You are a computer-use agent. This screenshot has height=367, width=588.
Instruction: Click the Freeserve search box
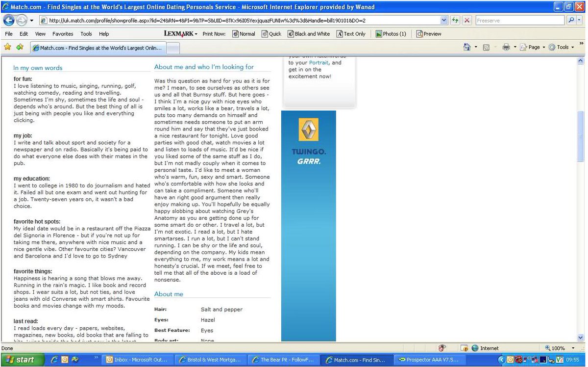(520, 21)
